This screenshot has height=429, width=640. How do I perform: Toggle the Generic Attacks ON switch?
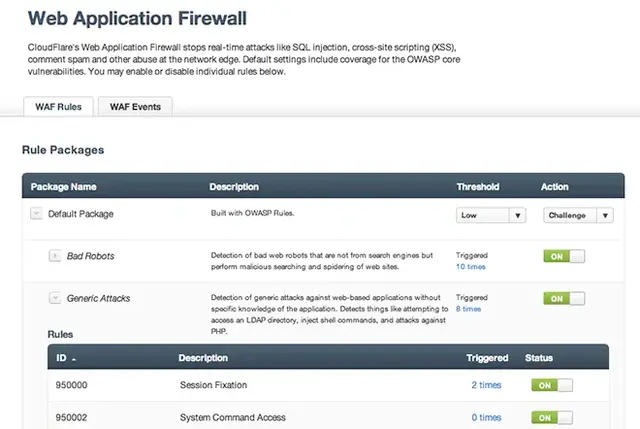pos(564,299)
